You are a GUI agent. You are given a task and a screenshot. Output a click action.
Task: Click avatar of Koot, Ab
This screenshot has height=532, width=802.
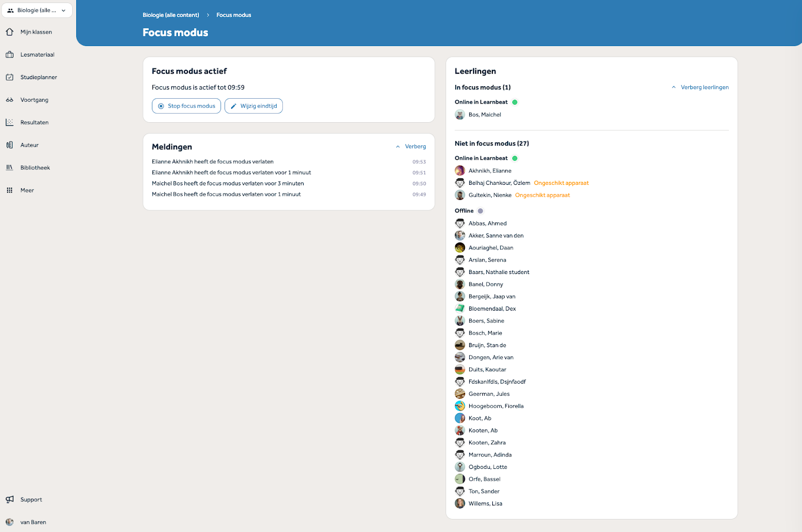tap(460, 418)
